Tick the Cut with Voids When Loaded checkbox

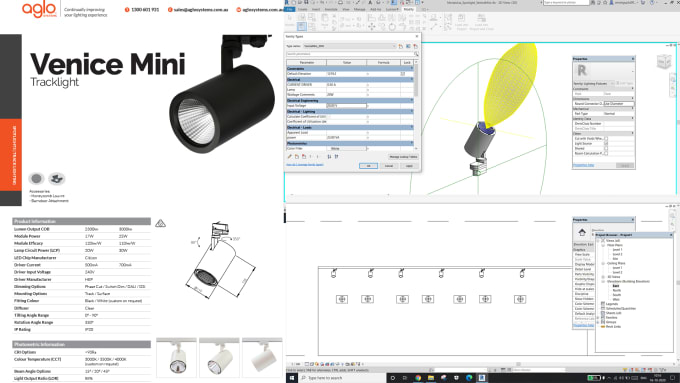(x=606, y=138)
